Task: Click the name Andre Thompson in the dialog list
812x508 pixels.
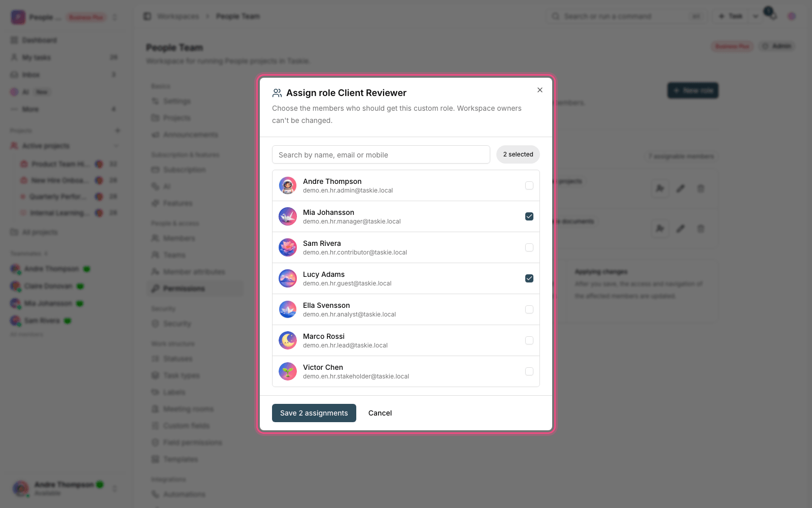Action: tap(332, 181)
